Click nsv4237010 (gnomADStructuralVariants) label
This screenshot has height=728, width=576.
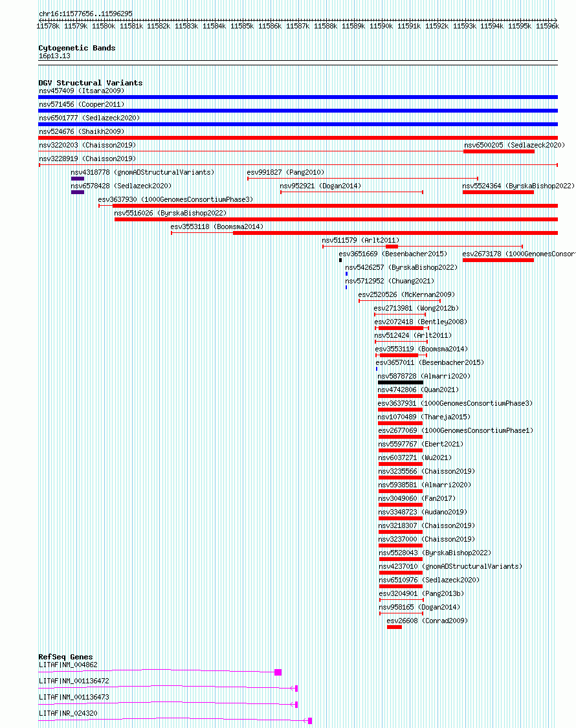pyautogui.click(x=450, y=566)
